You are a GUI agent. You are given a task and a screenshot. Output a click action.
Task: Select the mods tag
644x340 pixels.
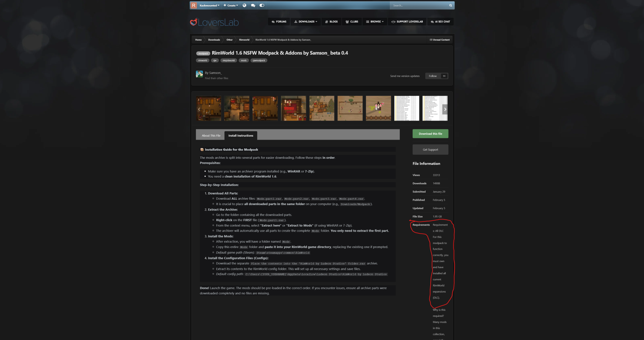(244, 60)
